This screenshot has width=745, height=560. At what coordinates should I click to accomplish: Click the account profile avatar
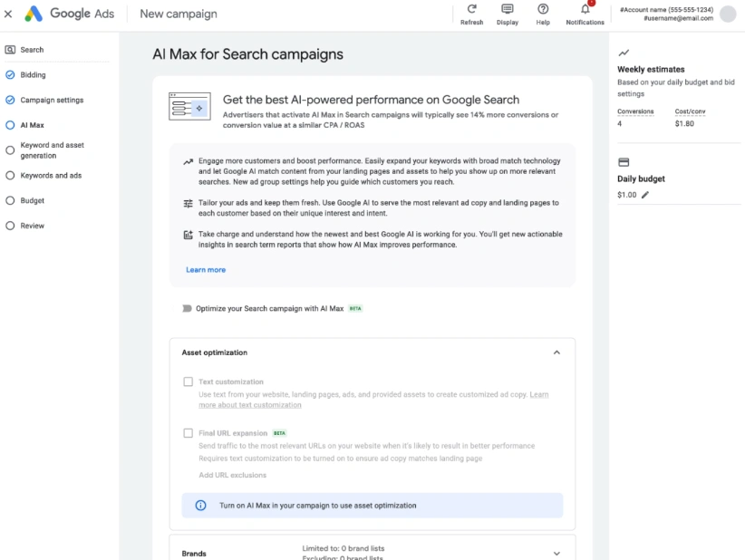point(728,14)
